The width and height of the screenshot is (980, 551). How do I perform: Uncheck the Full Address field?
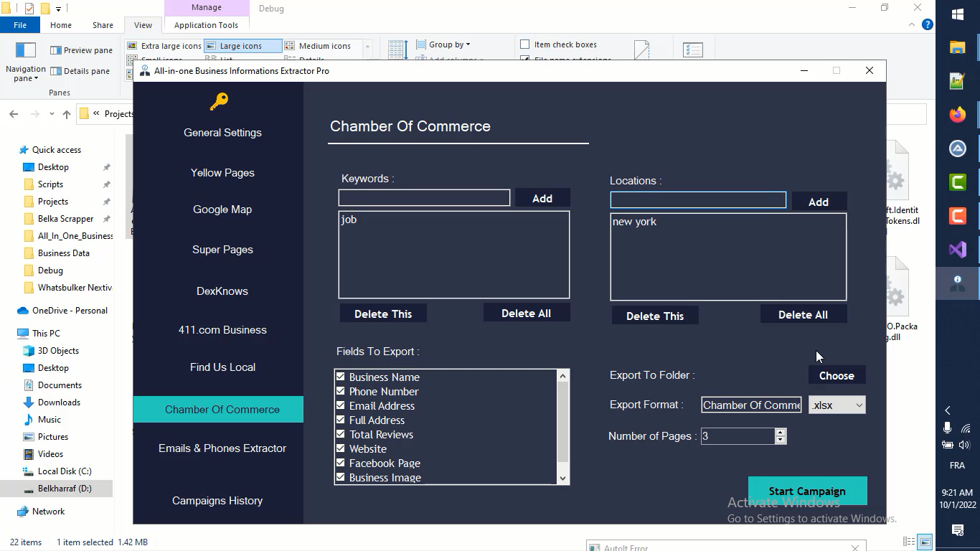pos(341,420)
